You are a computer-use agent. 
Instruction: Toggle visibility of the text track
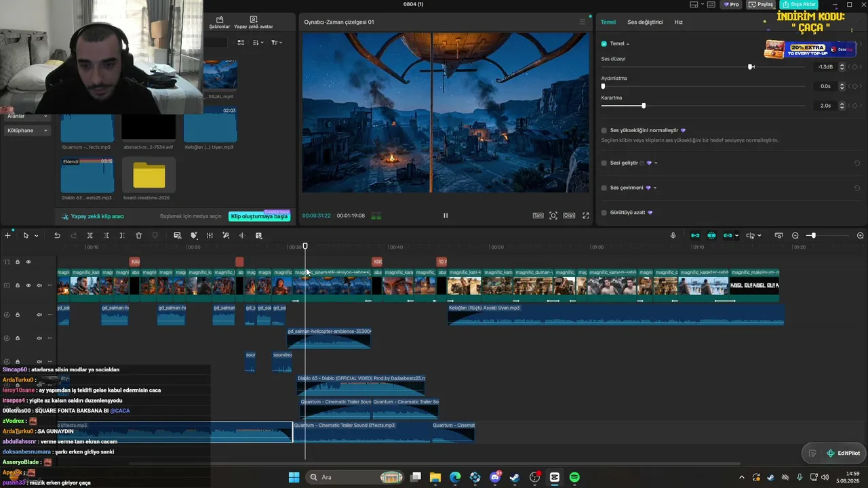28,262
